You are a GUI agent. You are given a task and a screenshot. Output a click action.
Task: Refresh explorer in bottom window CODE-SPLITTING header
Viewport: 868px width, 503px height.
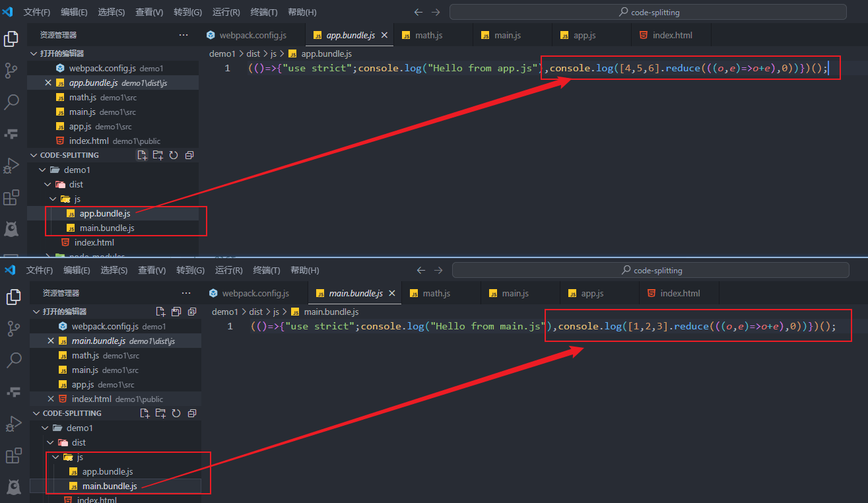[176, 413]
